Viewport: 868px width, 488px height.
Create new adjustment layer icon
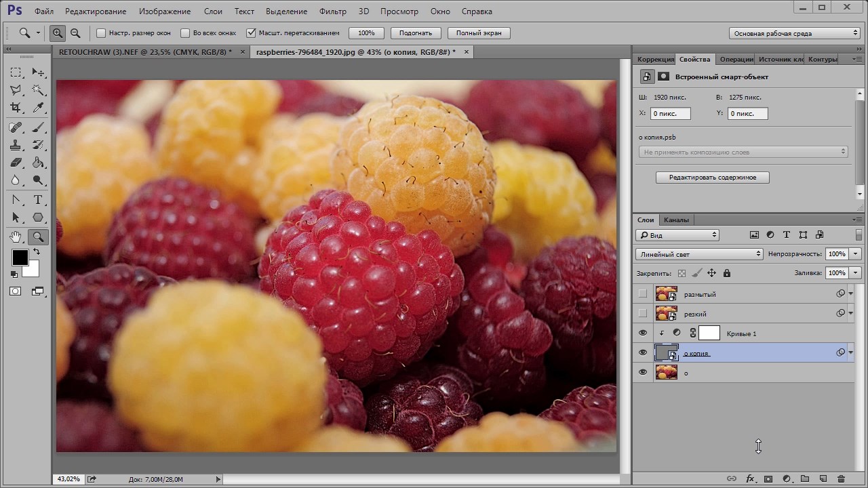click(x=787, y=479)
